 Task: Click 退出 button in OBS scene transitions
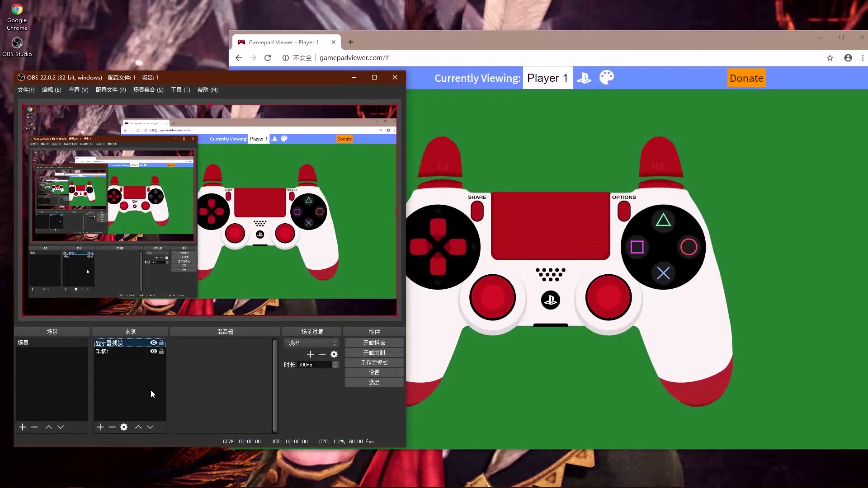pyautogui.click(x=374, y=382)
